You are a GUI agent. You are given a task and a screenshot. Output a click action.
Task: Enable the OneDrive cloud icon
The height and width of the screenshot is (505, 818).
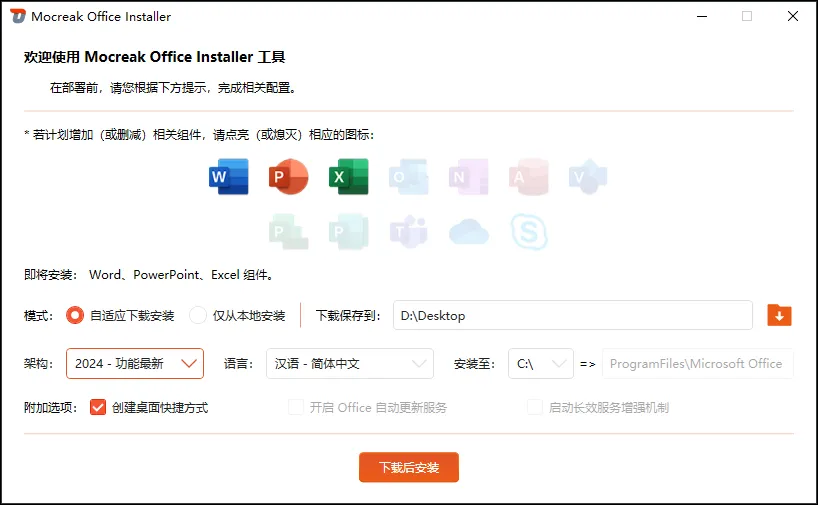pos(468,232)
